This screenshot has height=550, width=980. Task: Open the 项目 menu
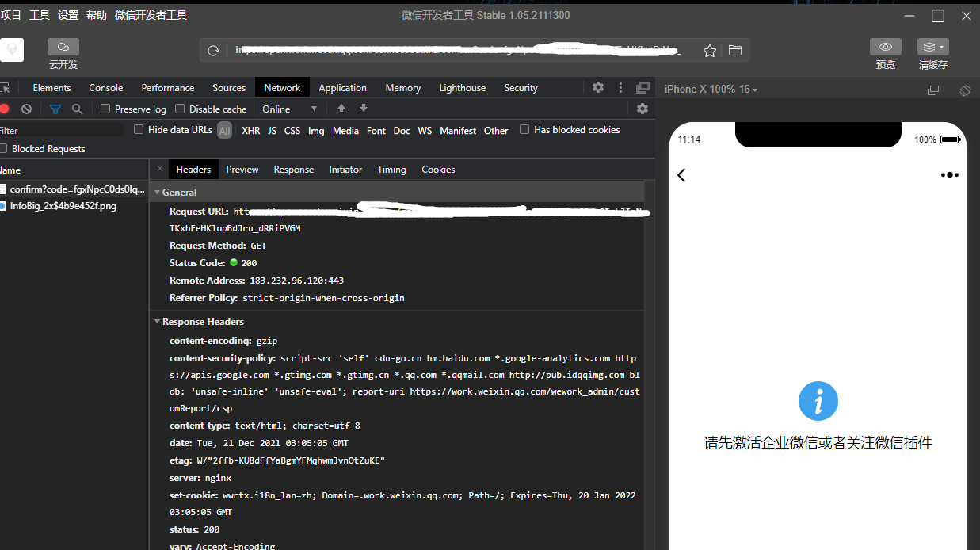point(11,15)
